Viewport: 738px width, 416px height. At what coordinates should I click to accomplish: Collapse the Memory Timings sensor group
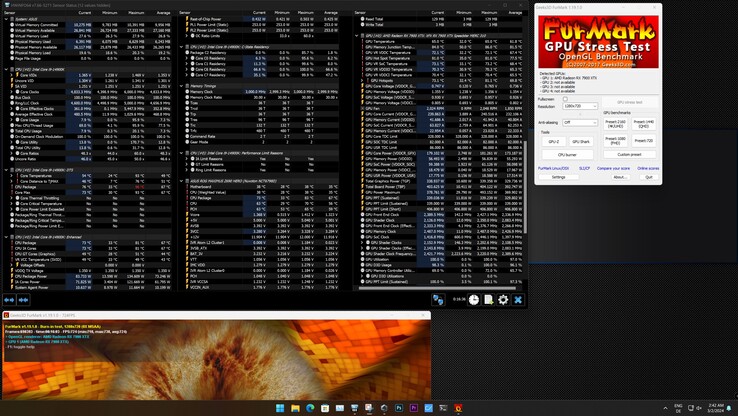(x=184, y=85)
